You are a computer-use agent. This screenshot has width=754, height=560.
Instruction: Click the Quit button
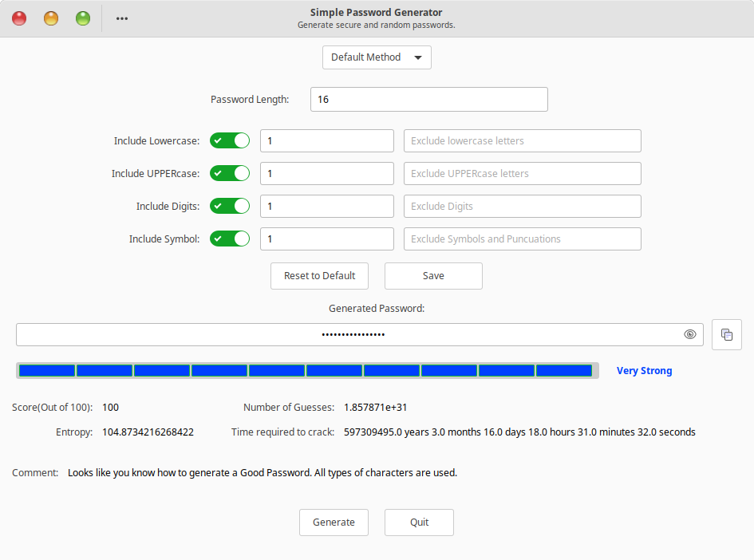[418, 523]
